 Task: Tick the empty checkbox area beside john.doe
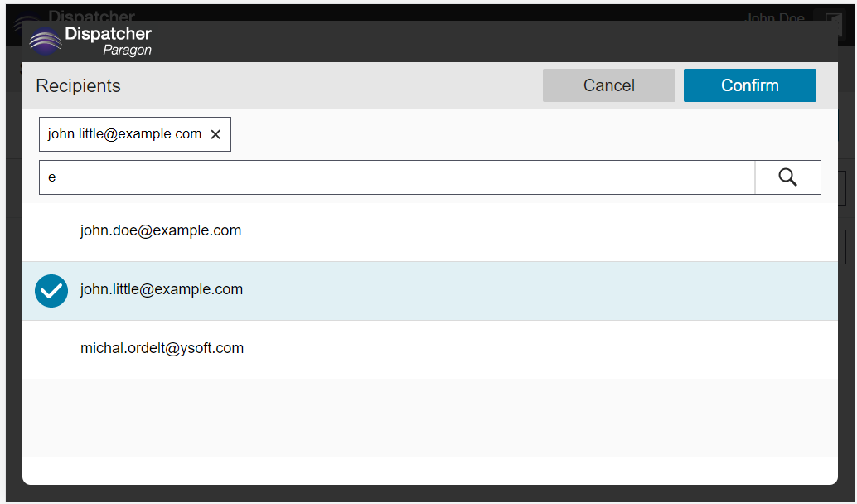[x=51, y=232]
